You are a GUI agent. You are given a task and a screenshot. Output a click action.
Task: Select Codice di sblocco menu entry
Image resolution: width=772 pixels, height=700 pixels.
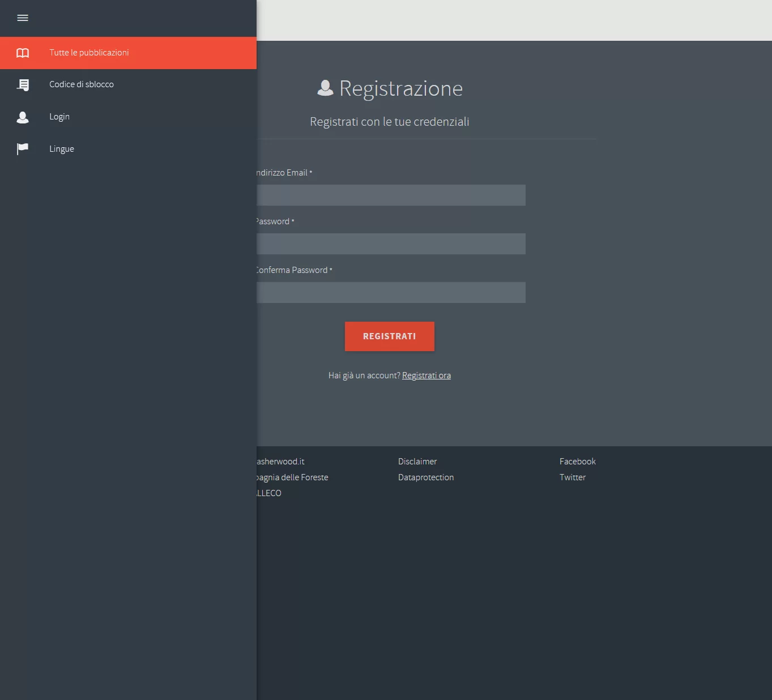(x=82, y=84)
